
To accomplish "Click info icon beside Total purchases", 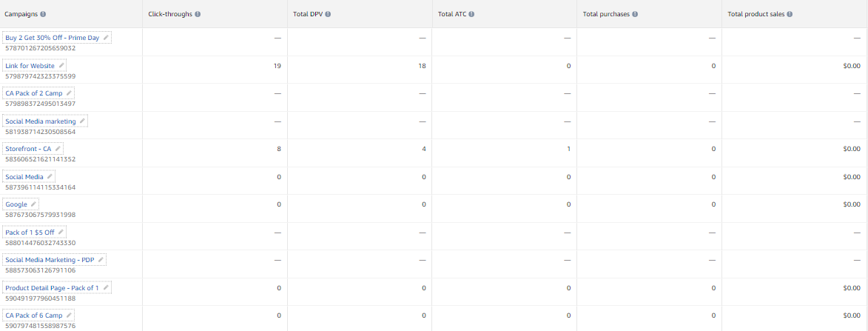I will (636, 14).
